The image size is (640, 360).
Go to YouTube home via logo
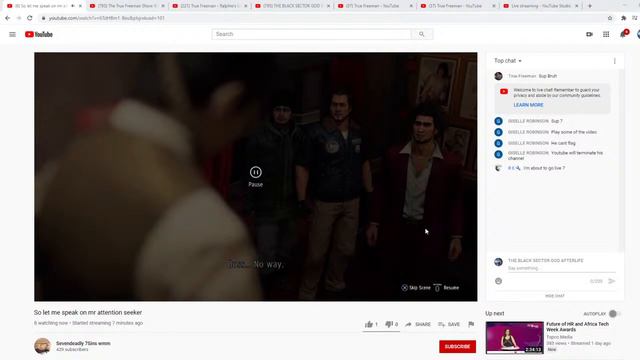[x=39, y=34]
